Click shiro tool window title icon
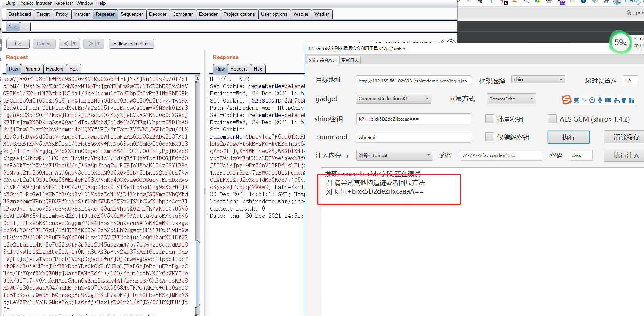The width and height of the screenshot is (644, 316). (310, 48)
